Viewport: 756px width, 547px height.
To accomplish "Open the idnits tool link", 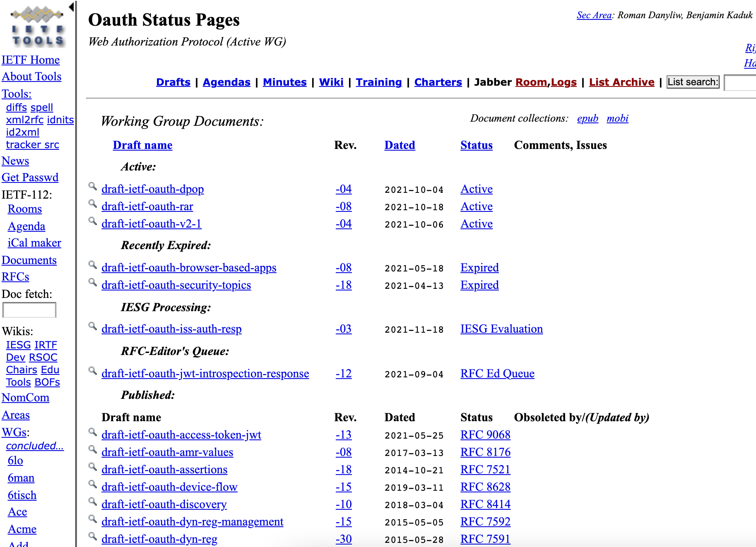I will 60,120.
